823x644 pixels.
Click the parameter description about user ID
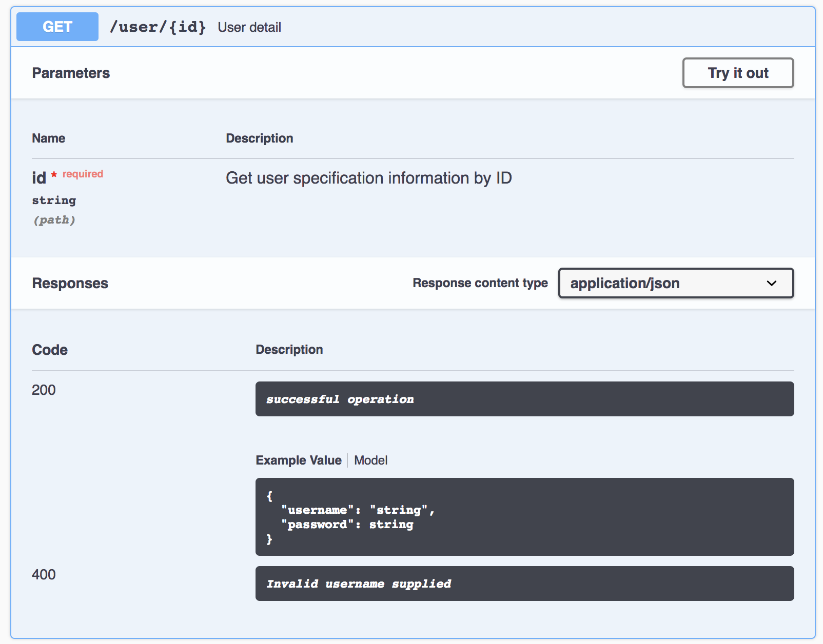click(x=369, y=178)
